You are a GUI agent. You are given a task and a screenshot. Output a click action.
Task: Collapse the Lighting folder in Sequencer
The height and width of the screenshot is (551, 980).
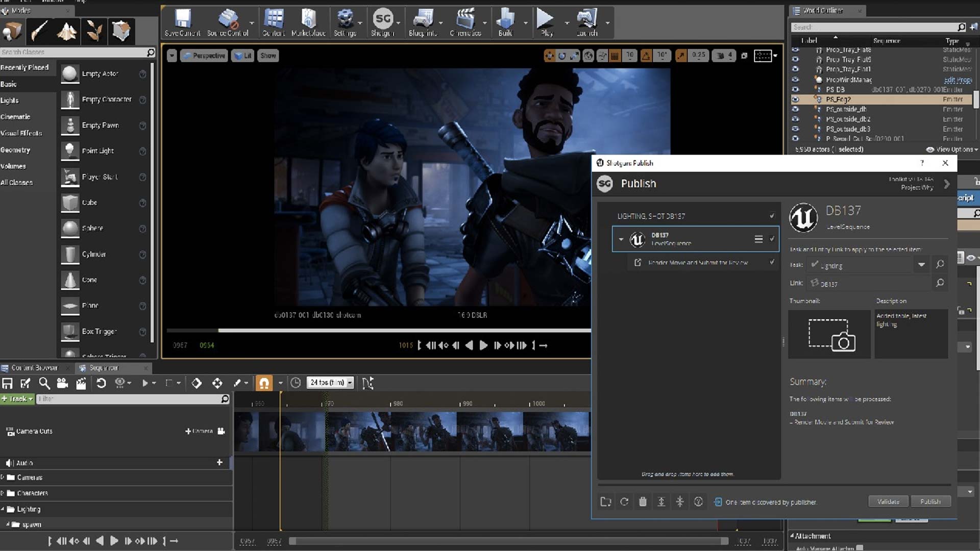click(3, 509)
